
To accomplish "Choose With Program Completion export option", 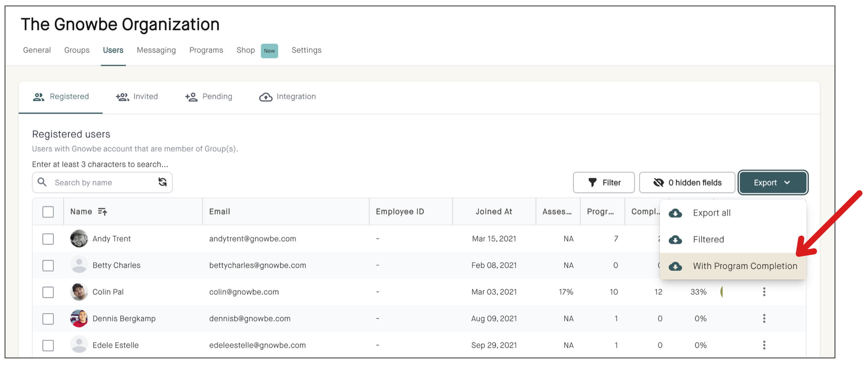I will coord(745,266).
